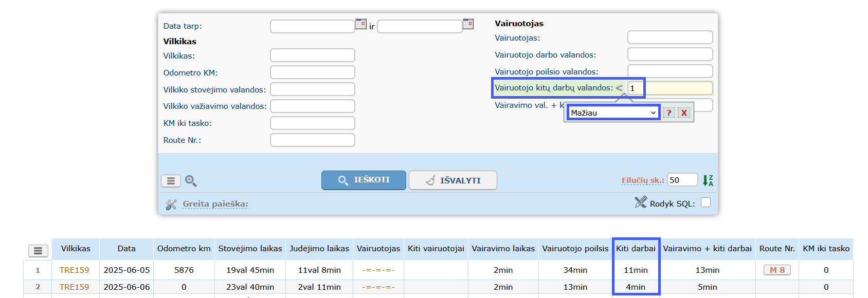
Task: Sort by the Stovėjimo laikas column header
Action: coord(250,249)
